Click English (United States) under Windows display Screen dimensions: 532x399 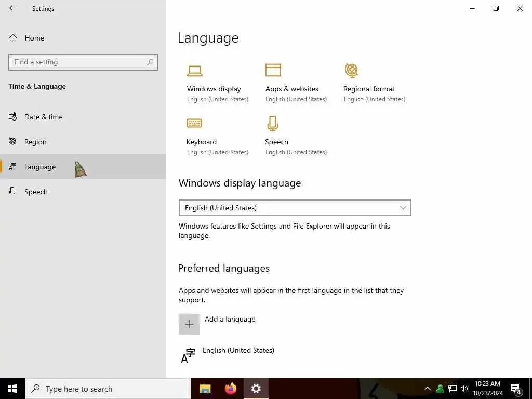pyautogui.click(x=218, y=99)
